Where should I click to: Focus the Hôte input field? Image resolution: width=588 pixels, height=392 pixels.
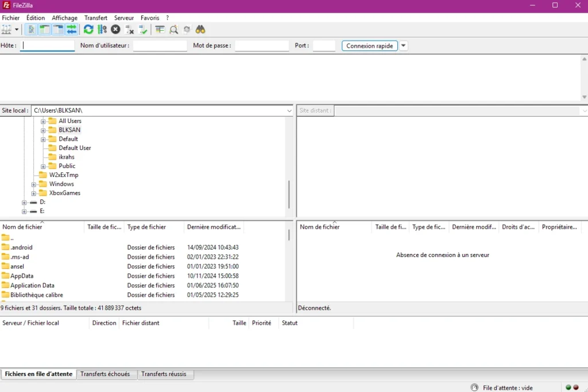tap(47, 45)
